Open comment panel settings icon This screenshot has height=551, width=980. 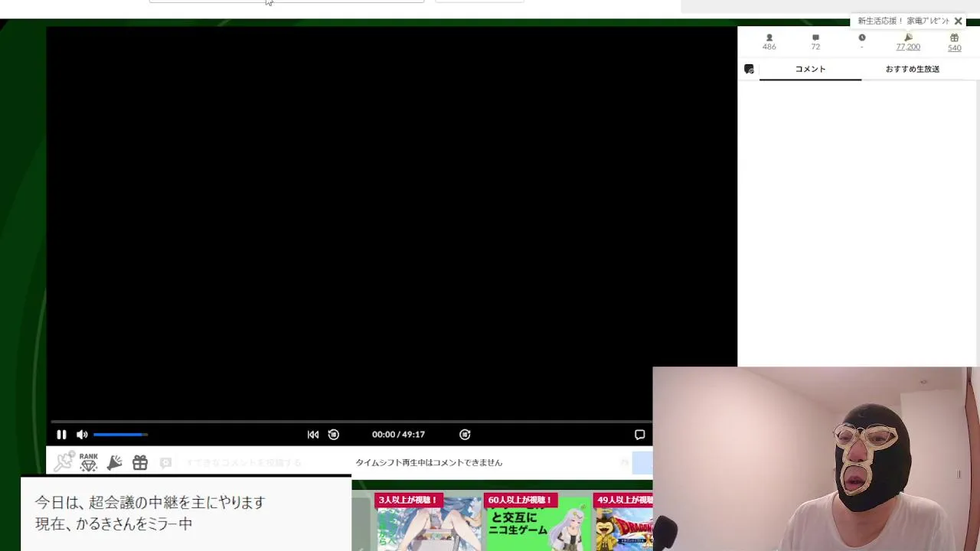pyautogui.click(x=749, y=69)
